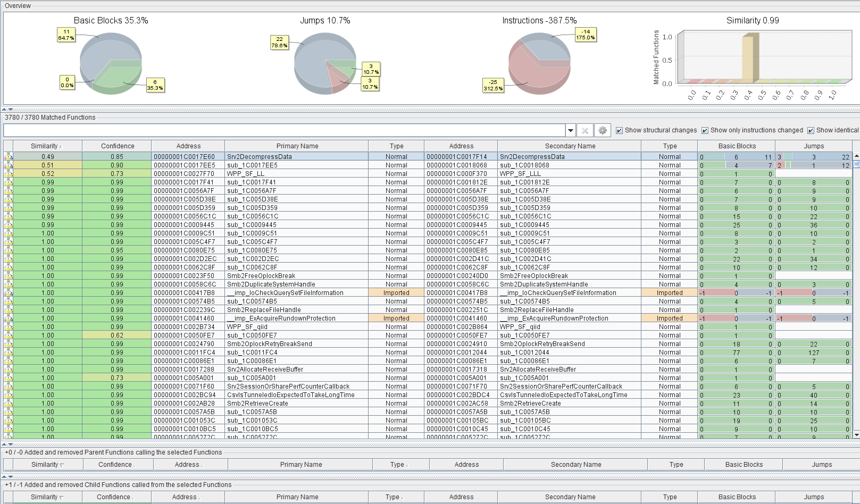Click row icon for Smb2ReplaceFileHandle
860x504 pixels.
pos(9,309)
